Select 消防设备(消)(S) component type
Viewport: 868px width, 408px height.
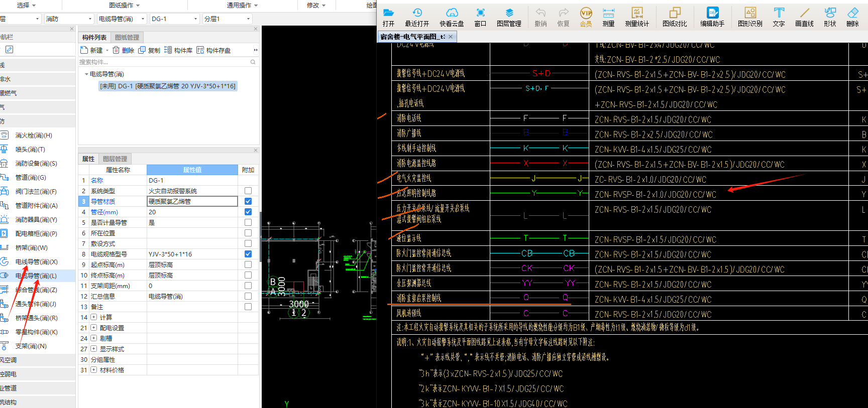tap(36, 164)
